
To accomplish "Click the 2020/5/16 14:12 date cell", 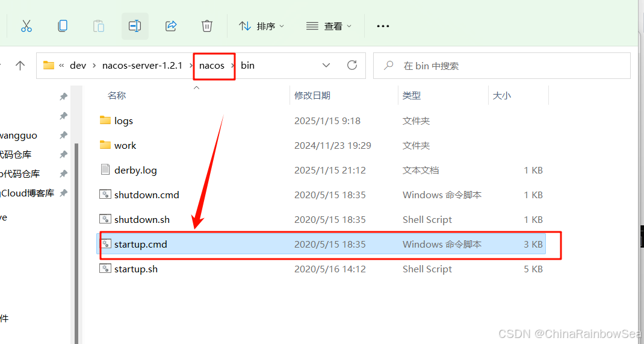I will point(330,269).
